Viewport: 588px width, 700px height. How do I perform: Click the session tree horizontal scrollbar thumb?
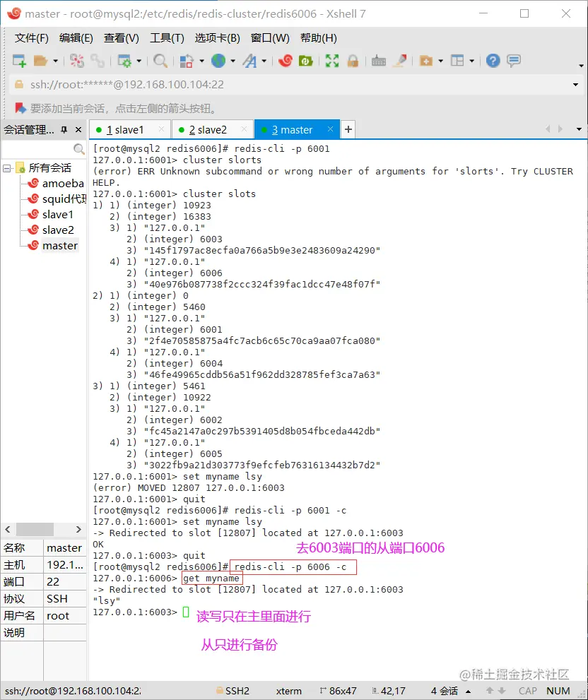click(35, 530)
